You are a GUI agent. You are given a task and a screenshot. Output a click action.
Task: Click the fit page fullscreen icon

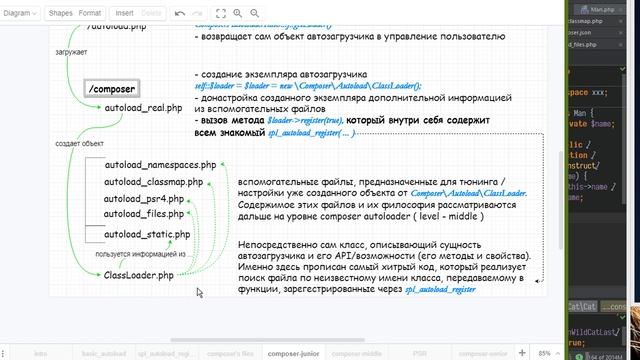tap(221, 13)
